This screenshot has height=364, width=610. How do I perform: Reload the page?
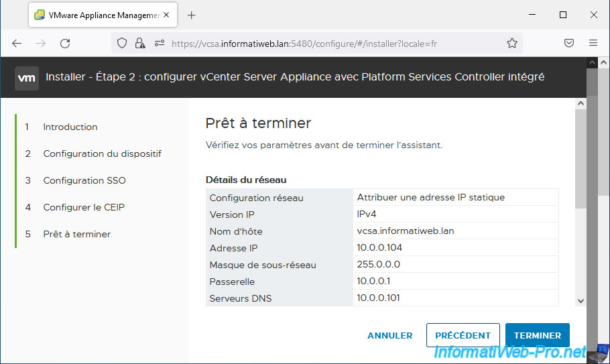65,43
